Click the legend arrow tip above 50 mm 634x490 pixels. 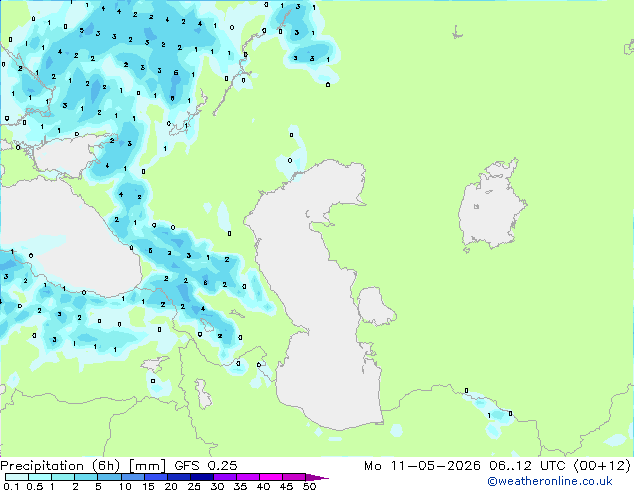pos(317,477)
